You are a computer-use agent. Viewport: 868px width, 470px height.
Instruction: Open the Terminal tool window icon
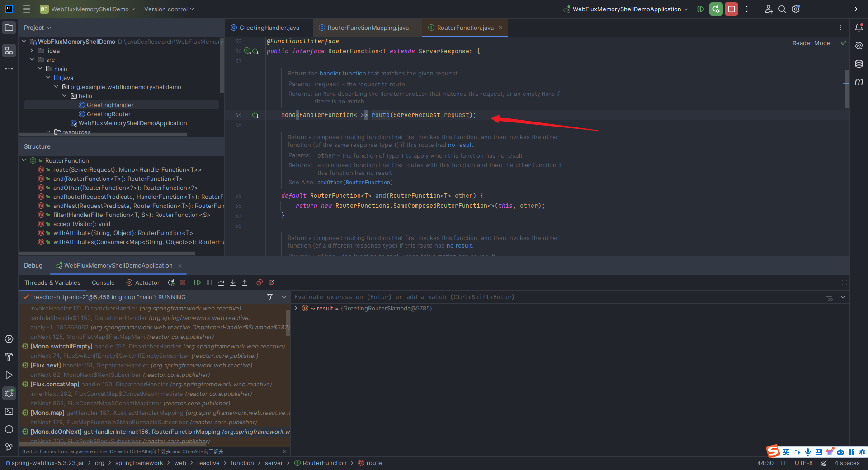point(9,411)
